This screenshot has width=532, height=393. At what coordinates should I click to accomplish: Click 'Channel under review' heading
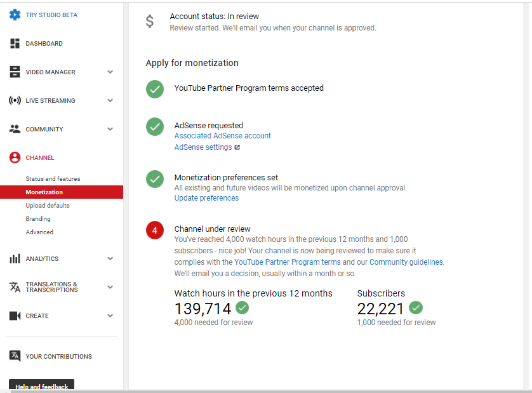click(213, 229)
